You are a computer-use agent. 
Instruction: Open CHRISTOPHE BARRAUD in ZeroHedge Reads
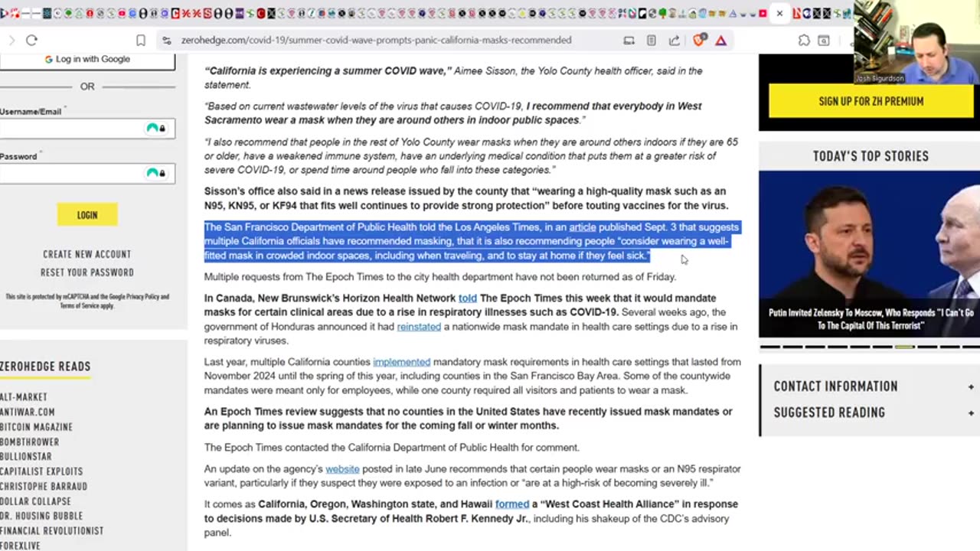tap(44, 487)
